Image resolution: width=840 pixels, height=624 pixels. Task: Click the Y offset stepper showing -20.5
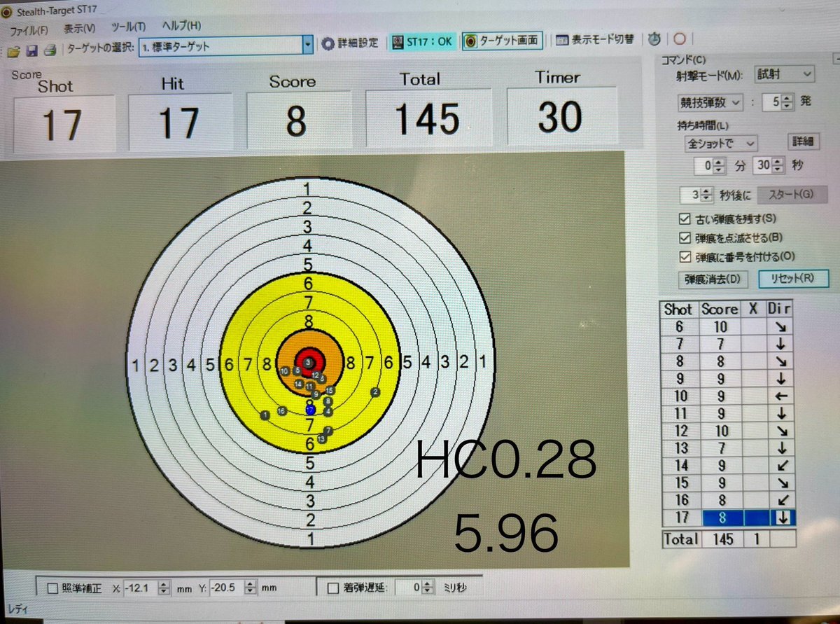click(x=251, y=588)
